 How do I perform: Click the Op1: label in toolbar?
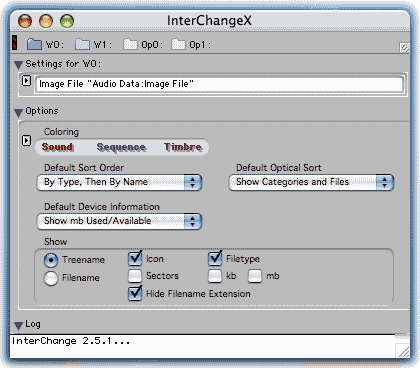200,45
